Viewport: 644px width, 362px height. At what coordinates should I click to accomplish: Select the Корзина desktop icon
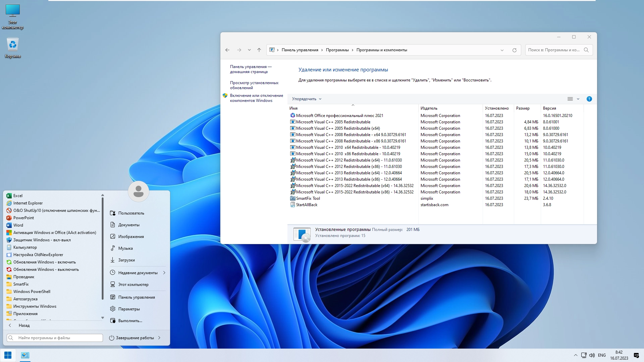point(13,48)
